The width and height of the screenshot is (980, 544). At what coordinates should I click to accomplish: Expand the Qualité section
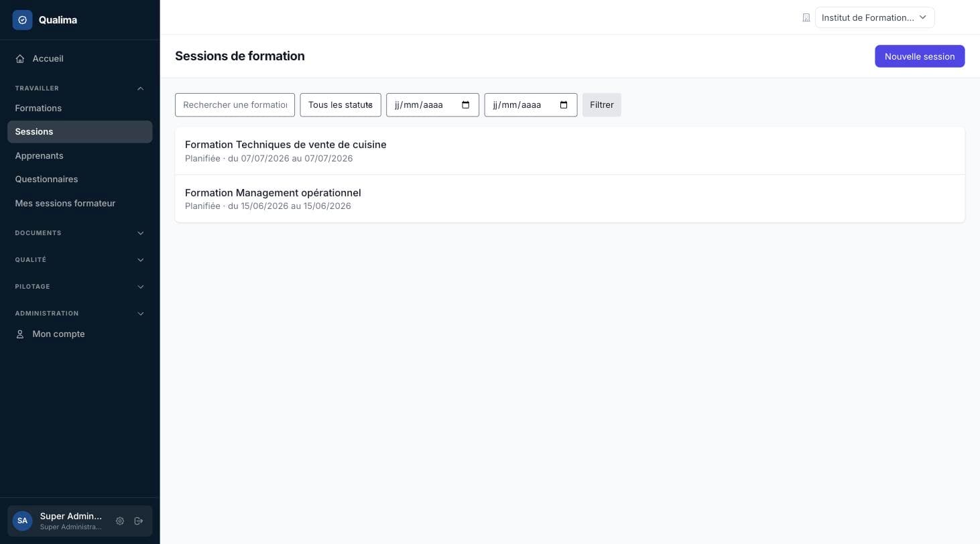pos(80,260)
